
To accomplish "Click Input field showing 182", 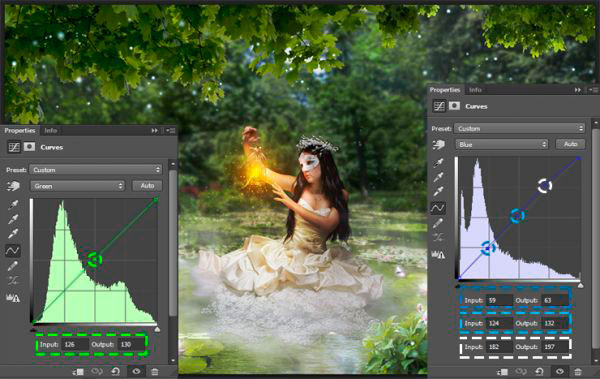I will pos(499,347).
